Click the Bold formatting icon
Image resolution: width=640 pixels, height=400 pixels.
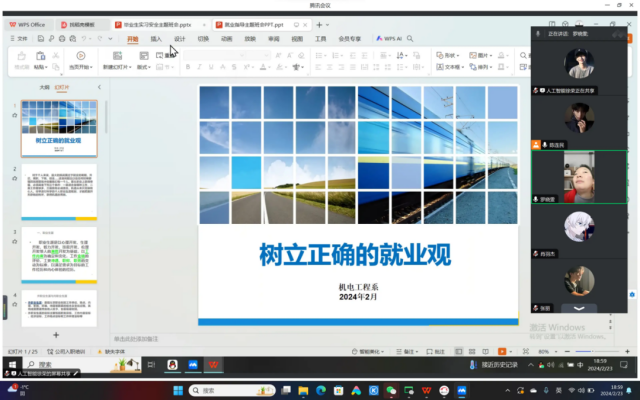[x=188, y=67]
